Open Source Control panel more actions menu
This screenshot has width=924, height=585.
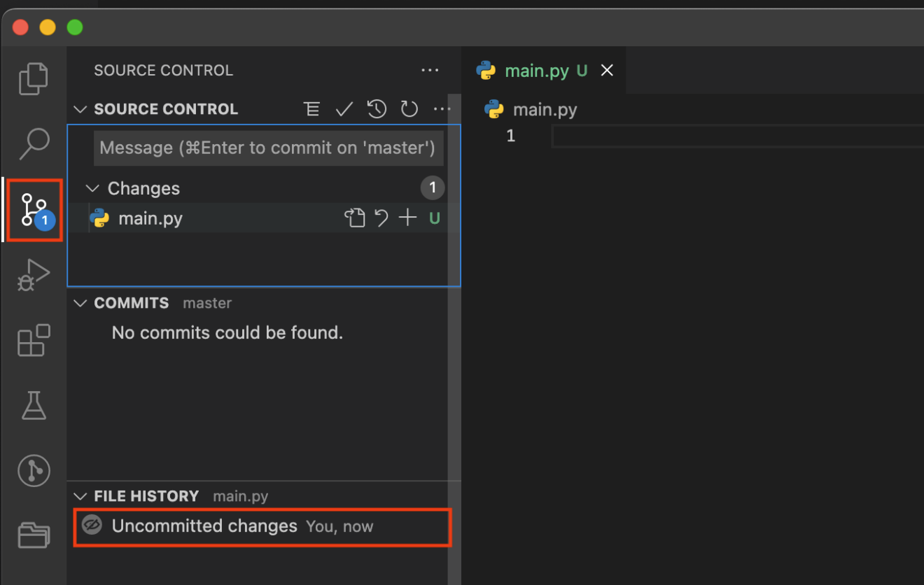(429, 71)
